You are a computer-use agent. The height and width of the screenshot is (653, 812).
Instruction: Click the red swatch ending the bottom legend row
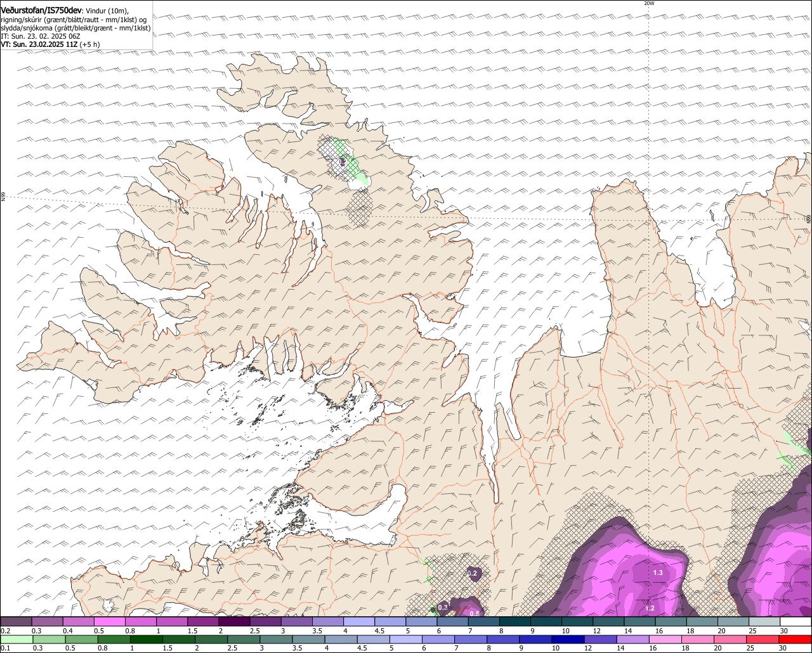click(x=796, y=640)
